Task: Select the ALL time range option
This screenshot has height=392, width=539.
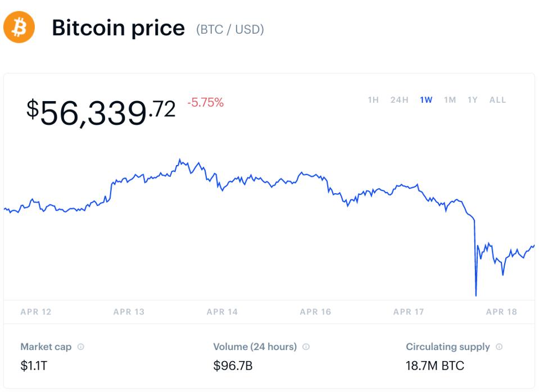Action: click(x=497, y=100)
